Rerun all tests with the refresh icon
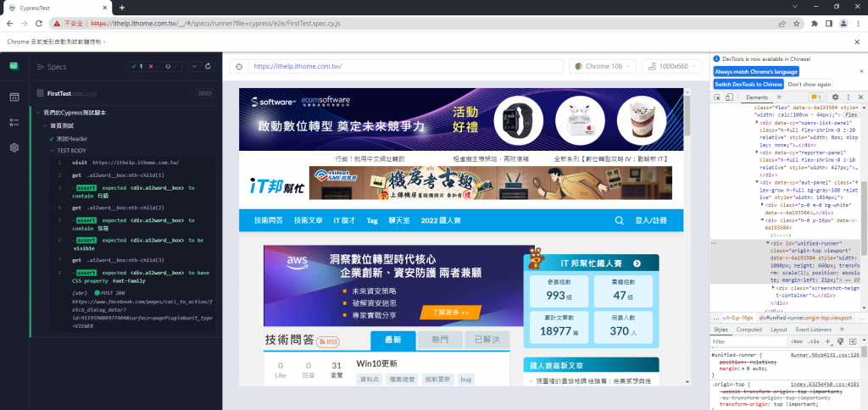The width and height of the screenshot is (868, 410). [209, 66]
